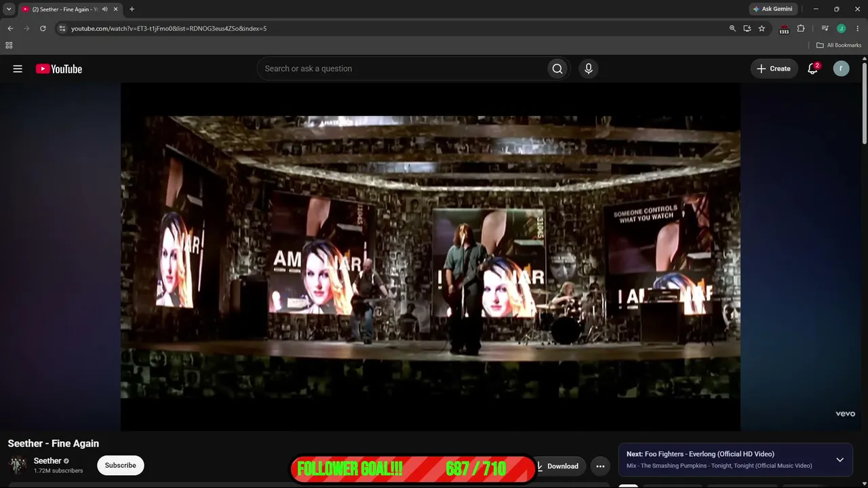Bookmark this page with the star
The image size is (868, 488).
coord(762,28)
